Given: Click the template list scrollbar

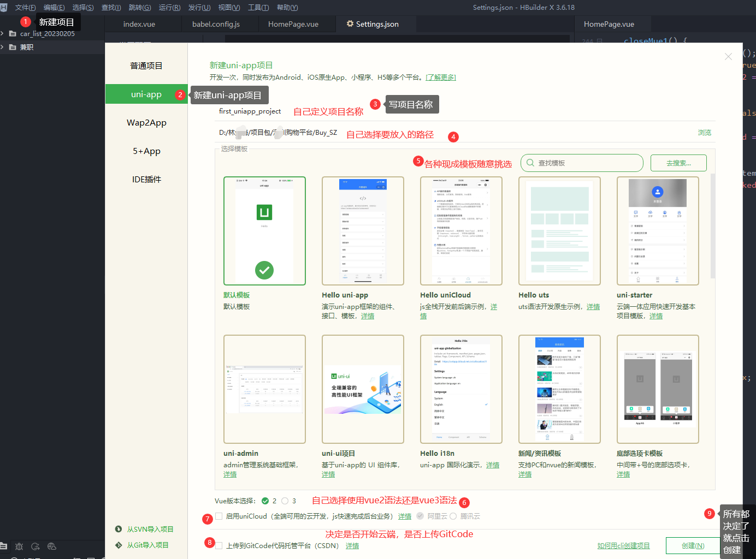Looking at the screenshot, I should coord(713,226).
